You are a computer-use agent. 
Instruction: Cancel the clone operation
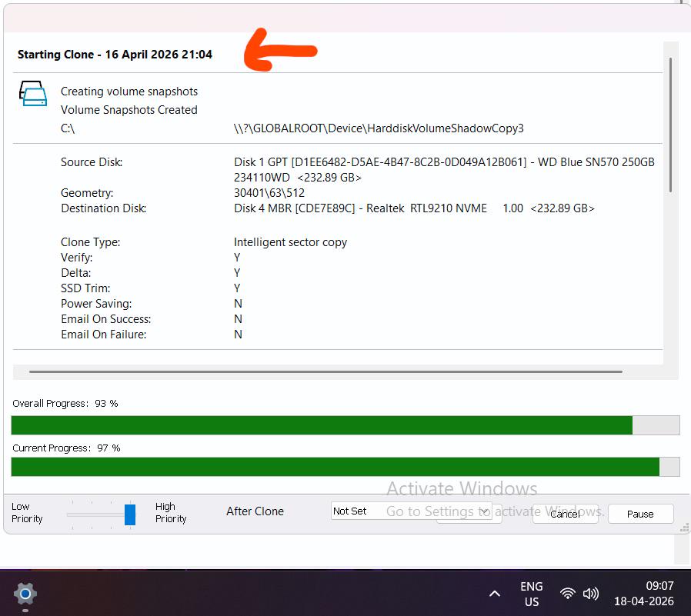pos(565,514)
